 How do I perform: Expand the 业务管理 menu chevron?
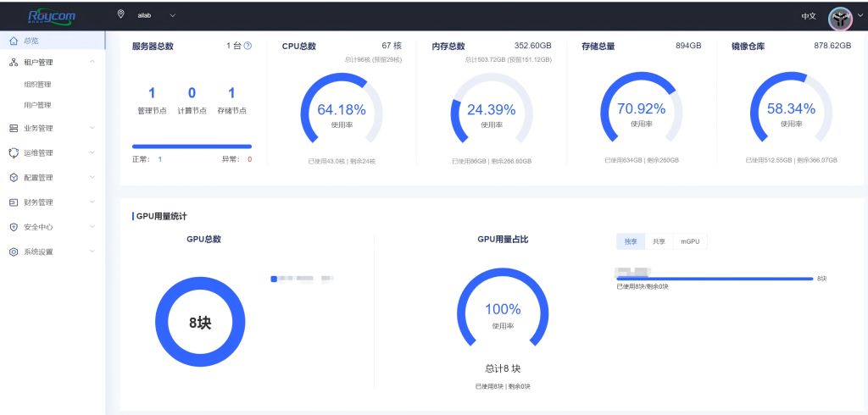click(92, 129)
